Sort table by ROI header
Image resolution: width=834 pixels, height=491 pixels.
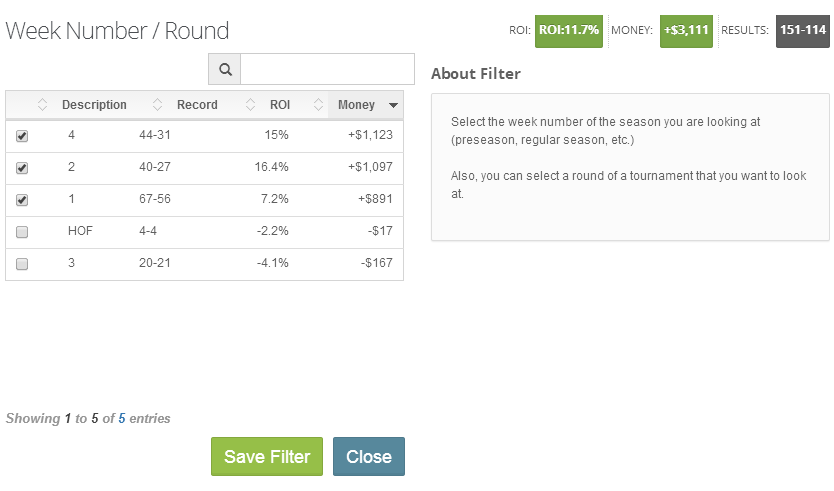[280, 105]
